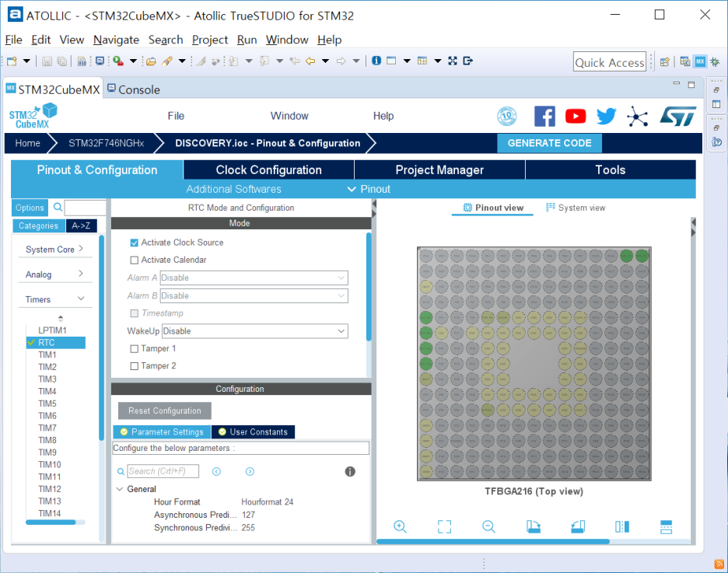Click the Reset Configuration button
The width and height of the screenshot is (728, 573).
coord(164,411)
